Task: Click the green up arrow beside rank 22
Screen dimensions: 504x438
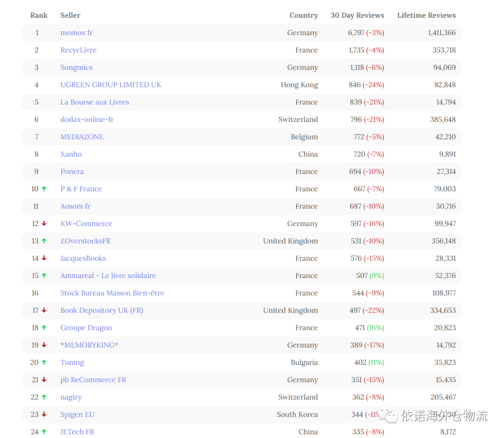Action: [x=44, y=397]
